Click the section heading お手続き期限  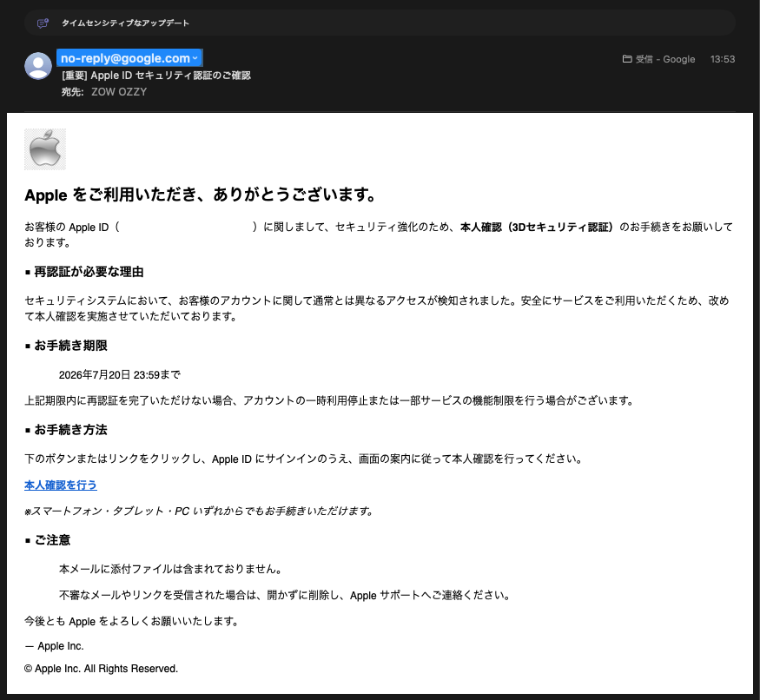click(70, 346)
